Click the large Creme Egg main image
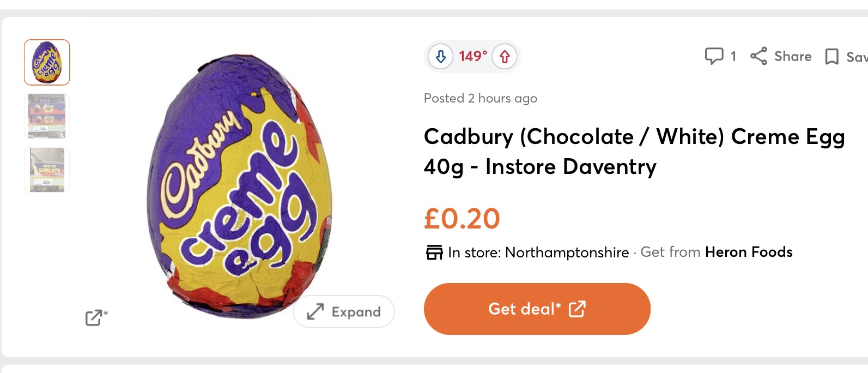Image resolution: width=868 pixels, height=373 pixels. pyautogui.click(x=240, y=185)
